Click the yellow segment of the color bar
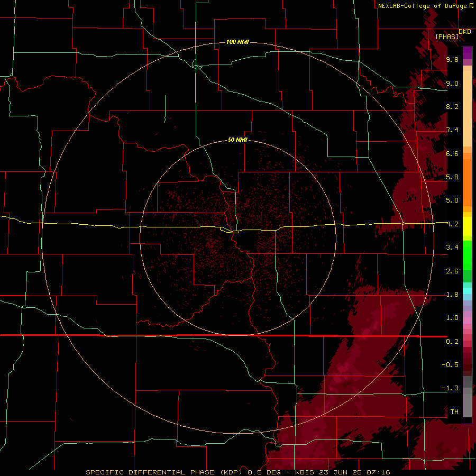476x476 pixels. point(467,226)
